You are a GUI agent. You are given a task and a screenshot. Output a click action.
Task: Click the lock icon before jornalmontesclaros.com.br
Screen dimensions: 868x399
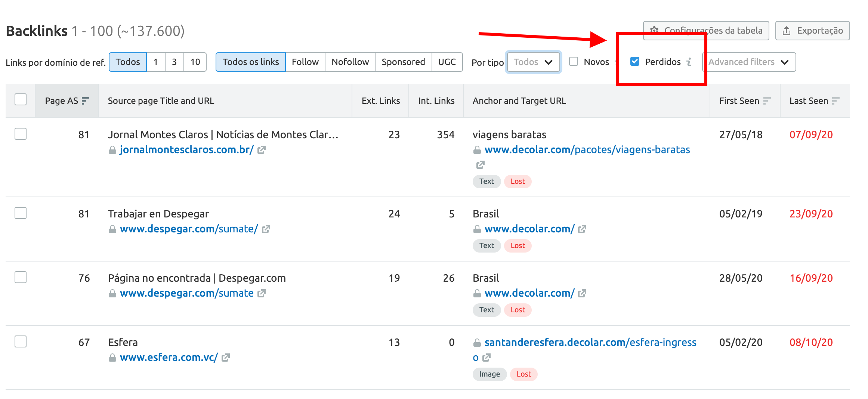pos(112,150)
